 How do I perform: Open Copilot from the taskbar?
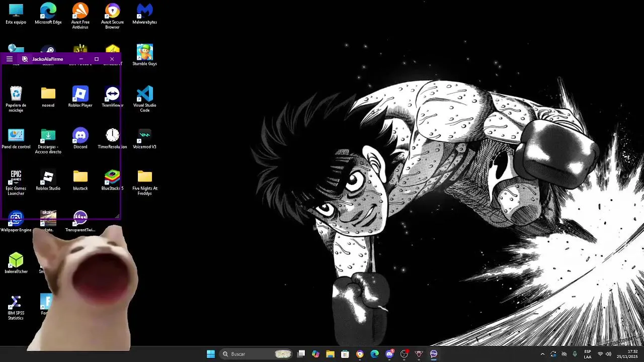(315, 354)
